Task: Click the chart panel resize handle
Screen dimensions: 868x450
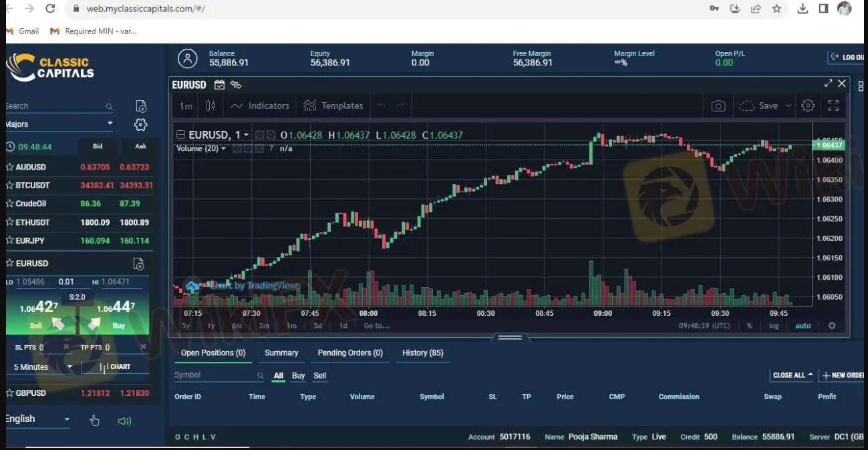Action: click(510, 338)
